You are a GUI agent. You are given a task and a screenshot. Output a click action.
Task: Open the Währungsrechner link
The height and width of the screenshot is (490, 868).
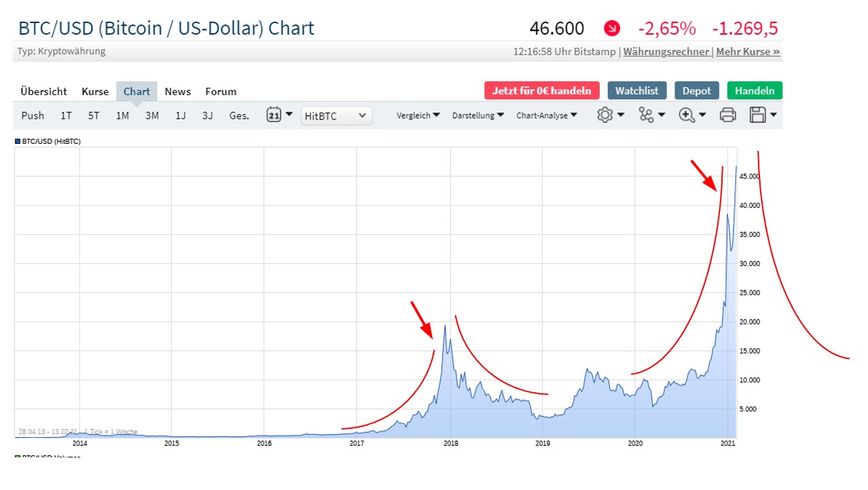pos(667,51)
